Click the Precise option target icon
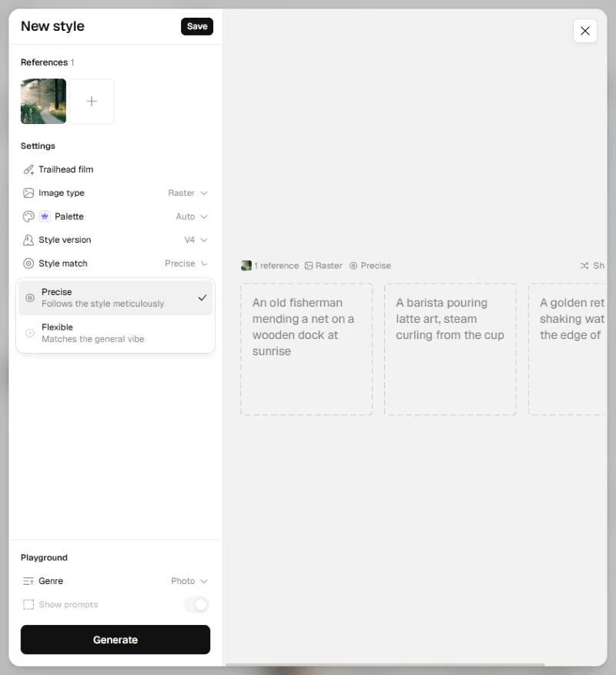This screenshot has width=616, height=675. (30, 297)
